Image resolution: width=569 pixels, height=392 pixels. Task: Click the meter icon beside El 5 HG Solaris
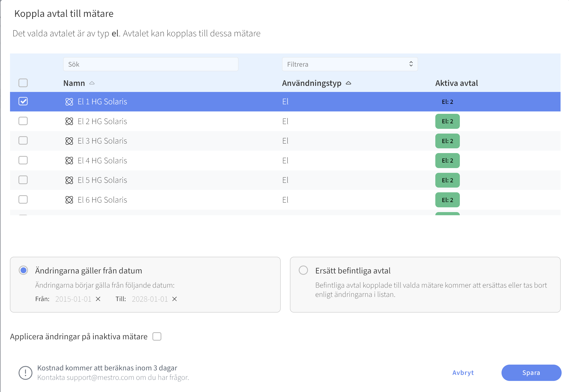pyautogui.click(x=69, y=180)
